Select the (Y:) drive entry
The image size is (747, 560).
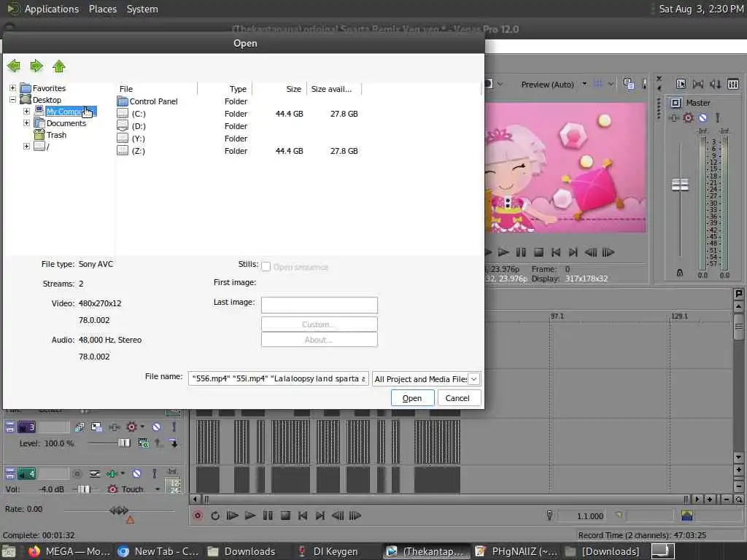[138, 139]
